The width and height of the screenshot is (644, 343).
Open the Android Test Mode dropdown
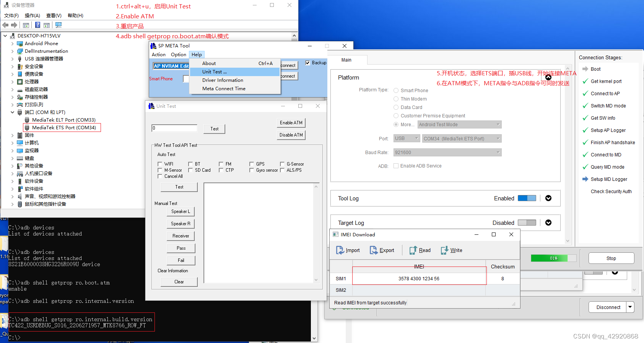tap(459, 125)
